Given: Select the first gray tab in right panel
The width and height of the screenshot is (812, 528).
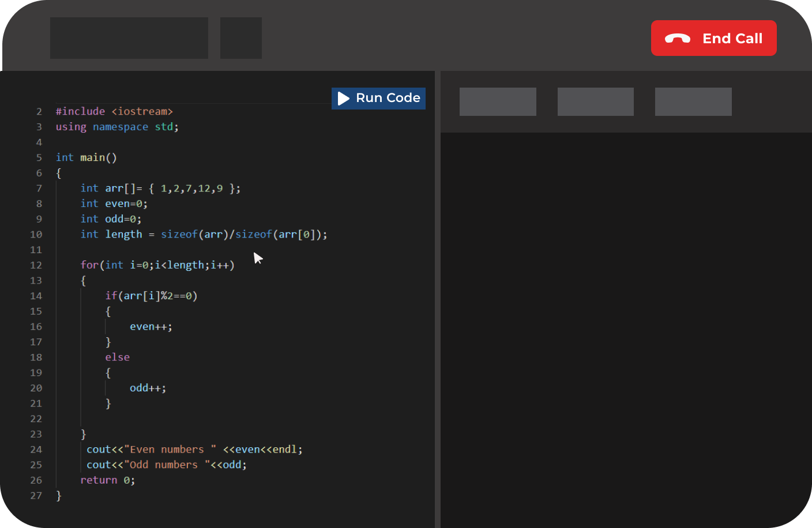Looking at the screenshot, I should coord(498,101).
